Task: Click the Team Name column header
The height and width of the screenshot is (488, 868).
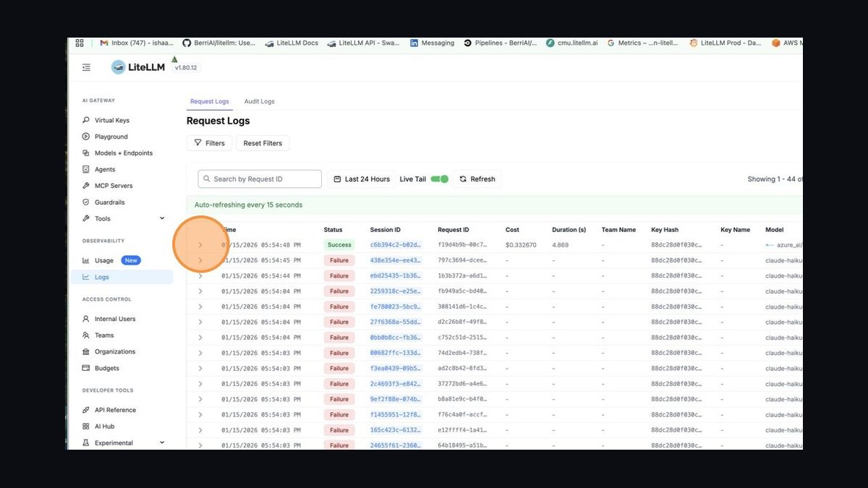Action: (618, 230)
